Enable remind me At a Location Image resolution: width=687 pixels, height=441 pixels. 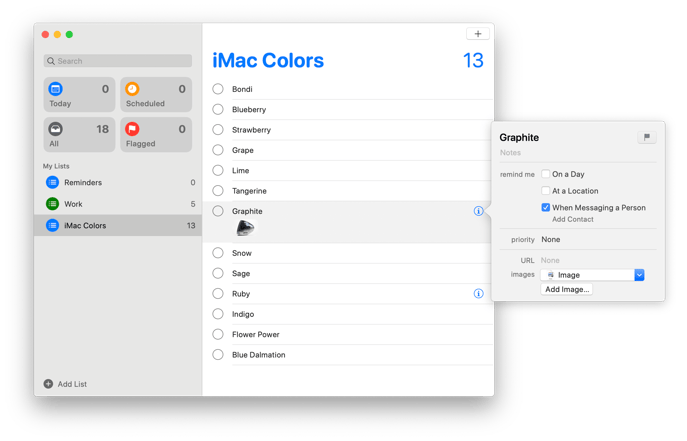pos(545,191)
